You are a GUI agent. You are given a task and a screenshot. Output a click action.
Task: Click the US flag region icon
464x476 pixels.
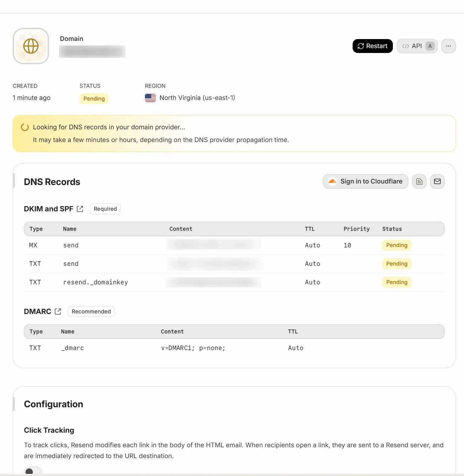click(x=150, y=98)
